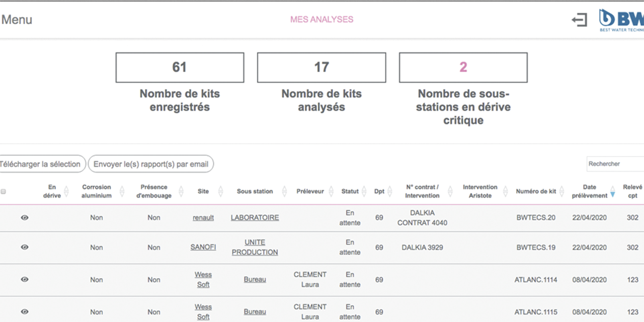
Task: Sort by Présence d'embouage column
Action: coord(179,192)
